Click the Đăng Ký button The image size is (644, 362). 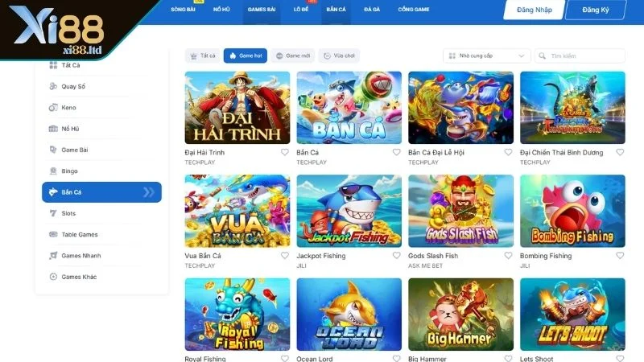[596, 10]
